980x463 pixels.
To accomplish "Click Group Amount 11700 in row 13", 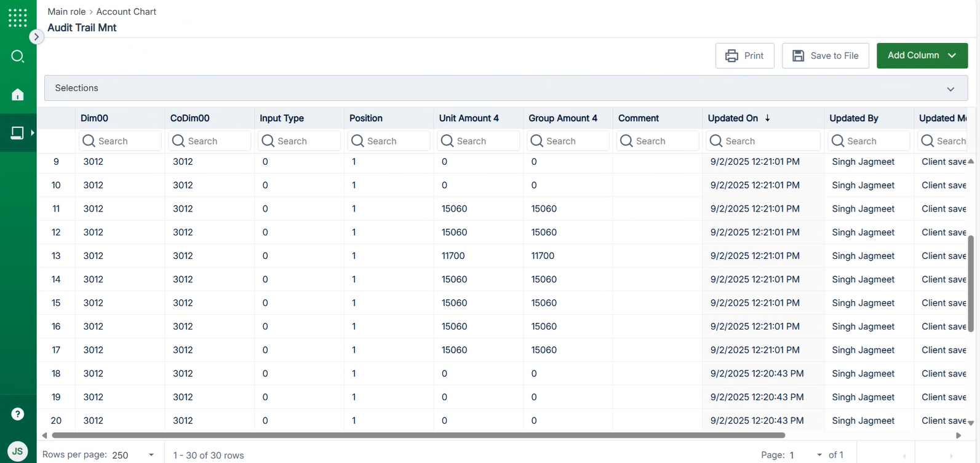I will [x=543, y=256].
